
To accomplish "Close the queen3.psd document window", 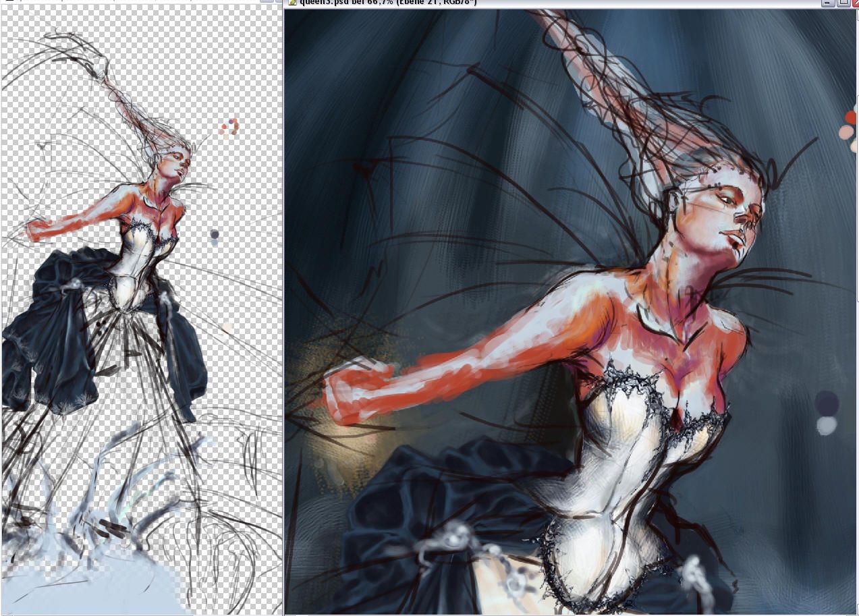I will click(x=855, y=3).
